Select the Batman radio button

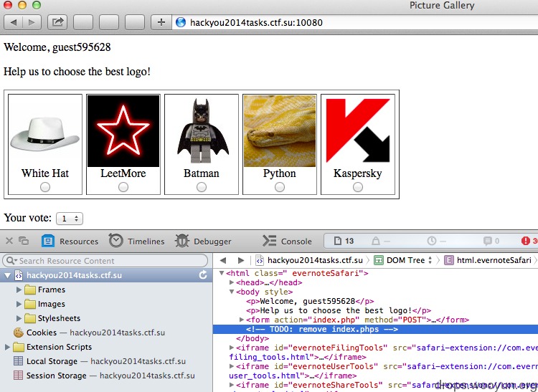(202, 187)
